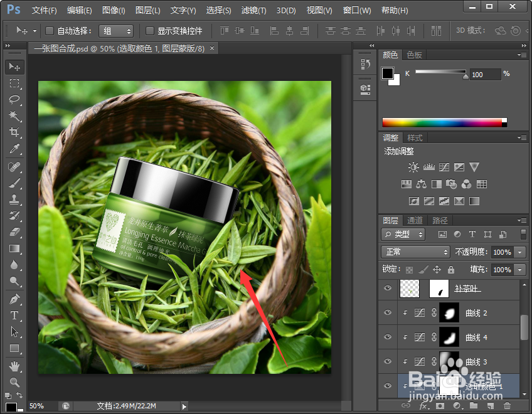Screen dimensions: 532x414
Task: Select the Path Selection tool
Action: (14, 332)
